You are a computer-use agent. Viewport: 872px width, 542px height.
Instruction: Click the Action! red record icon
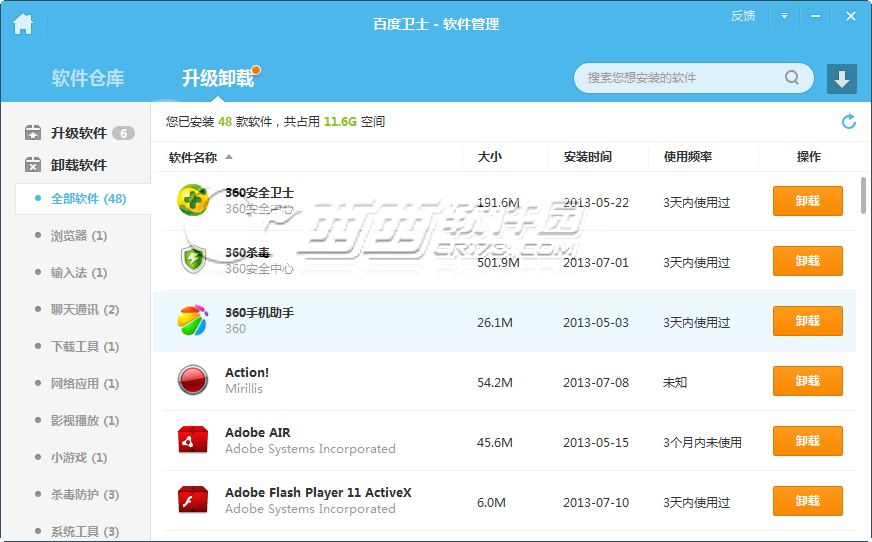pyautogui.click(x=192, y=380)
